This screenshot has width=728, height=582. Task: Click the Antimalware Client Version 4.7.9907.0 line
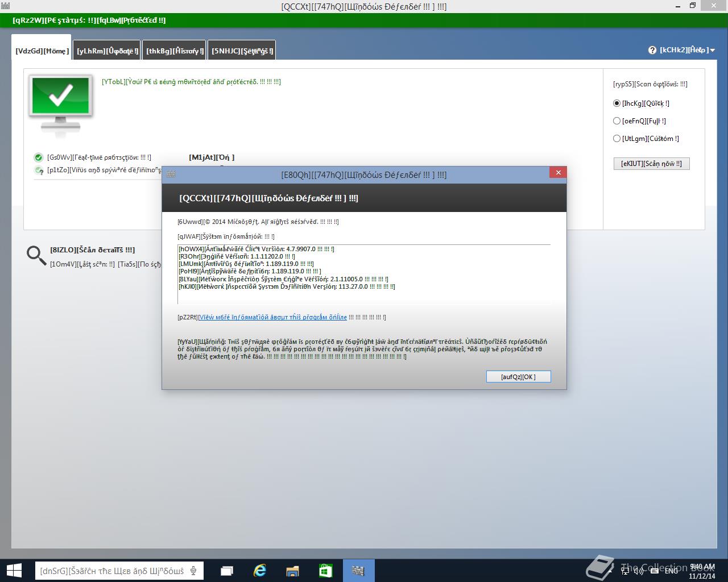[257, 249]
